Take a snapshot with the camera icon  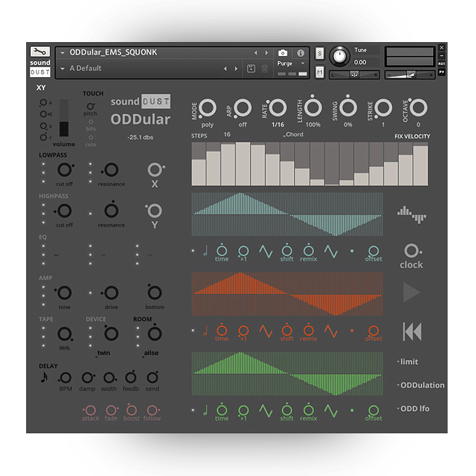pos(282,53)
